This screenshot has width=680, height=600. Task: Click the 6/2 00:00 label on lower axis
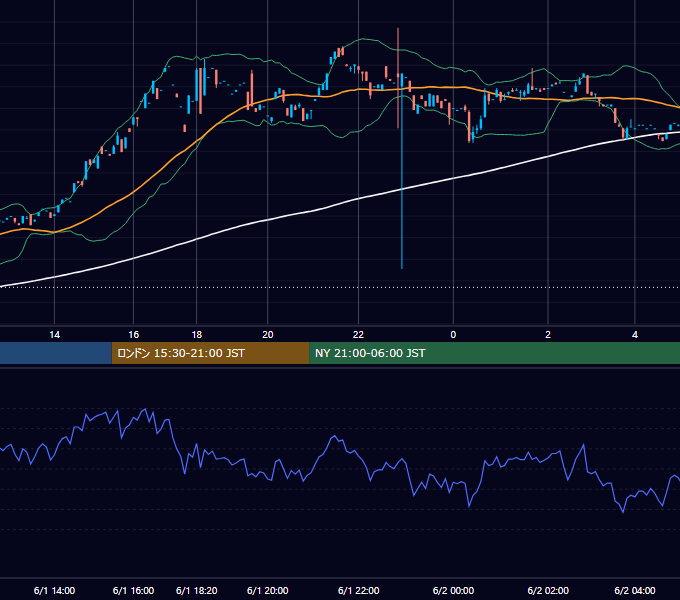tap(453, 590)
